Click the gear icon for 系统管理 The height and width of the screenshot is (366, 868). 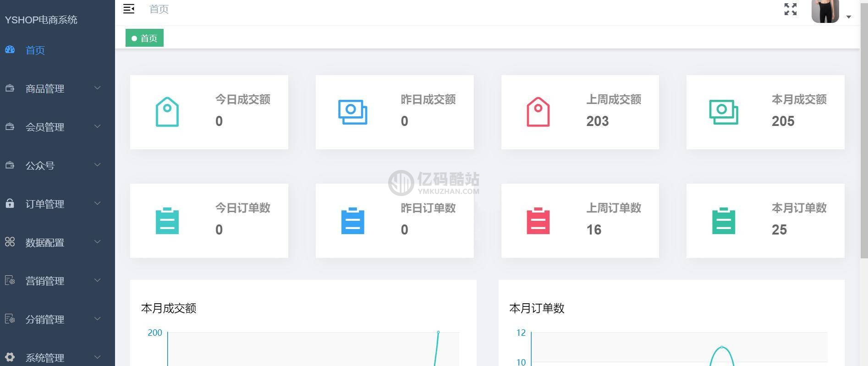pos(10,357)
